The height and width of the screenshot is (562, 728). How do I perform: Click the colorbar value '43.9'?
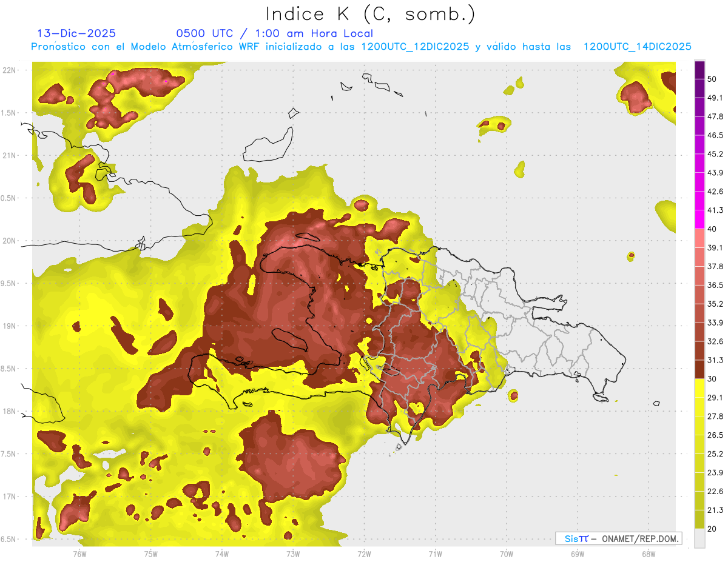tap(715, 173)
